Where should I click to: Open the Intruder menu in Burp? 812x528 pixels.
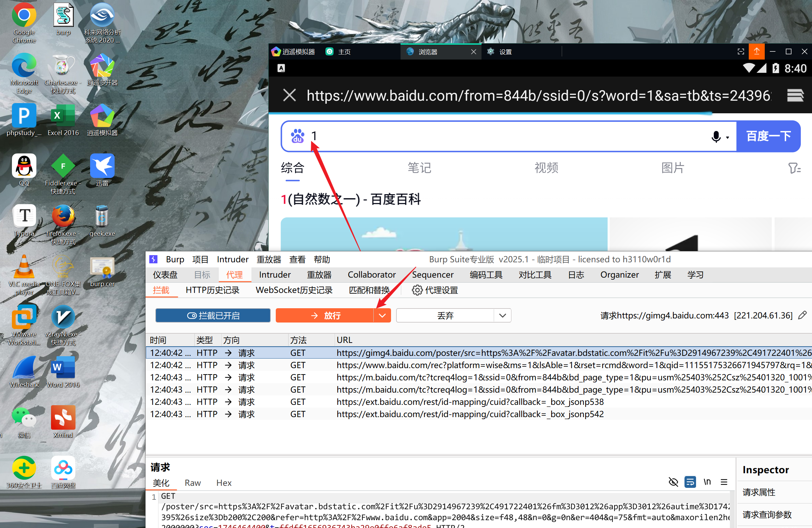[x=232, y=259]
